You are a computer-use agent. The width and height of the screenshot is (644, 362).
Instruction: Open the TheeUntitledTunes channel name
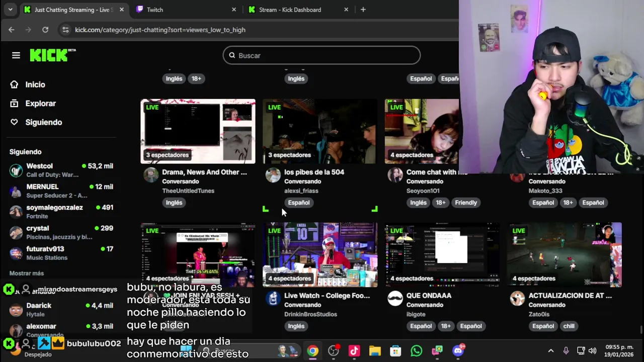[188, 191]
